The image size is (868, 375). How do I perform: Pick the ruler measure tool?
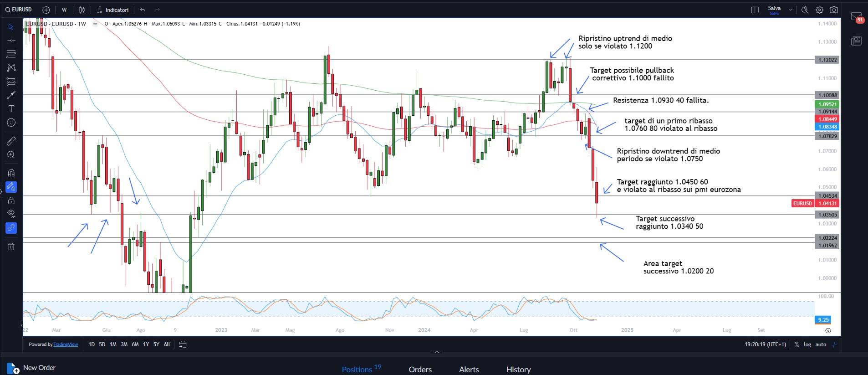(11, 141)
